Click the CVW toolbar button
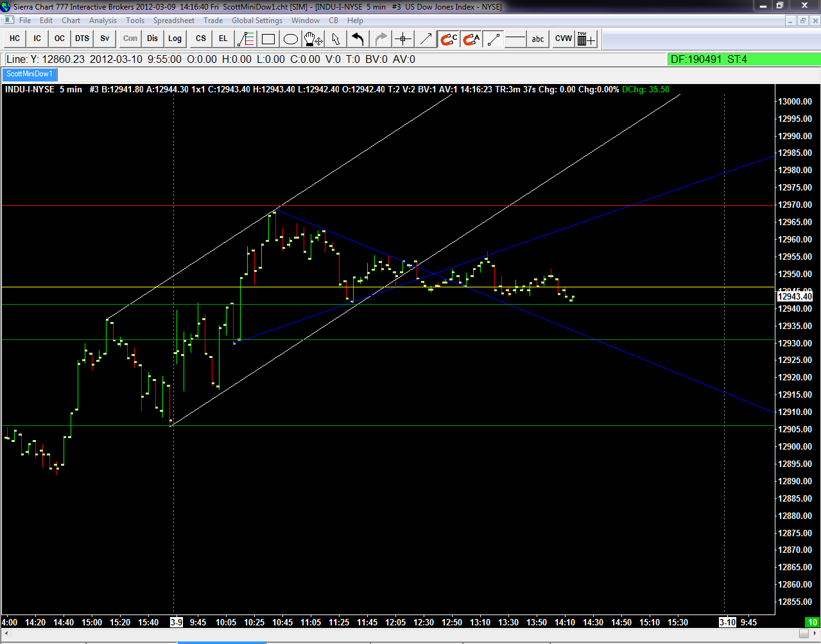The width and height of the screenshot is (821, 644). (564, 38)
